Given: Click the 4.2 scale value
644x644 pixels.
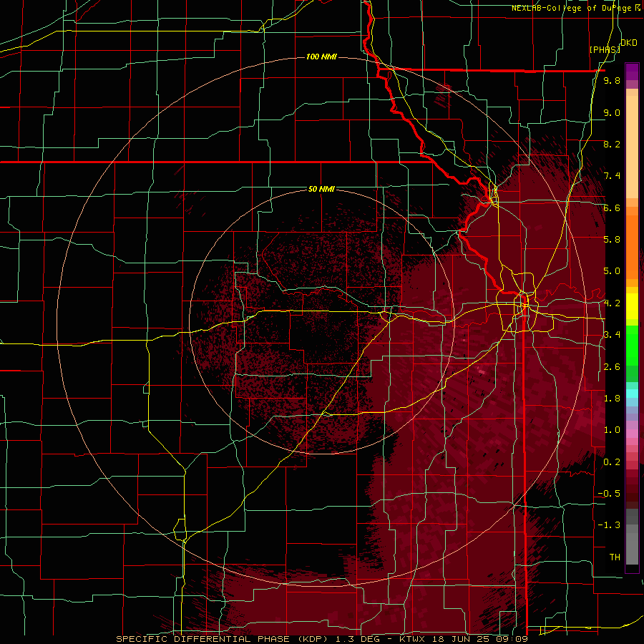Looking at the screenshot, I should coord(612,303).
